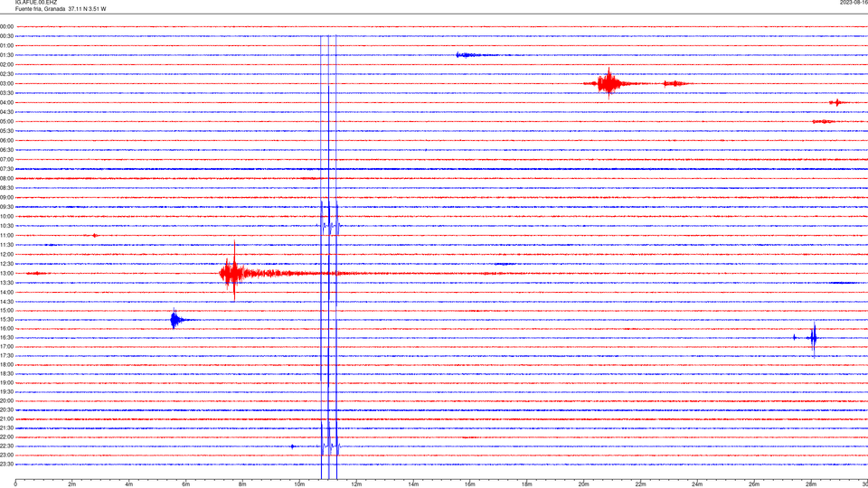Click the 20m tick label on time axis
Screen dimensions: 868x488
583,484
